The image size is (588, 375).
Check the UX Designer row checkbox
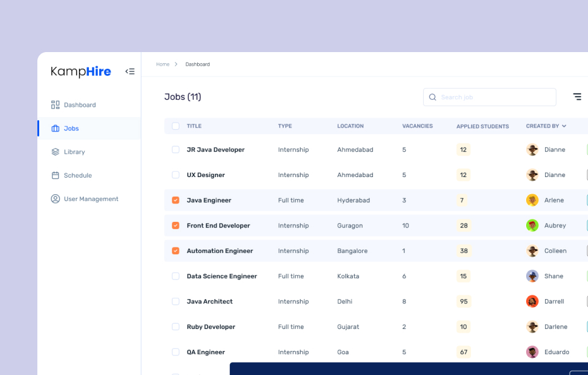tap(176, 175)
